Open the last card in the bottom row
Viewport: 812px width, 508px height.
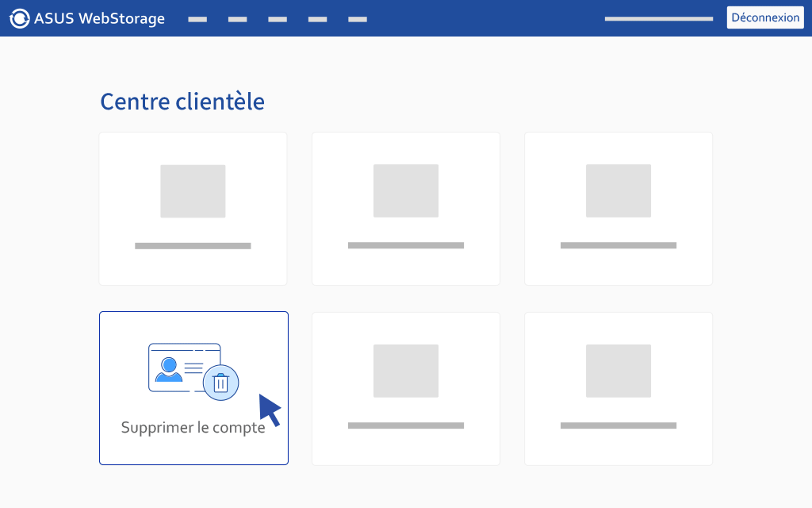pyautogui.click(x=619, y=389)
